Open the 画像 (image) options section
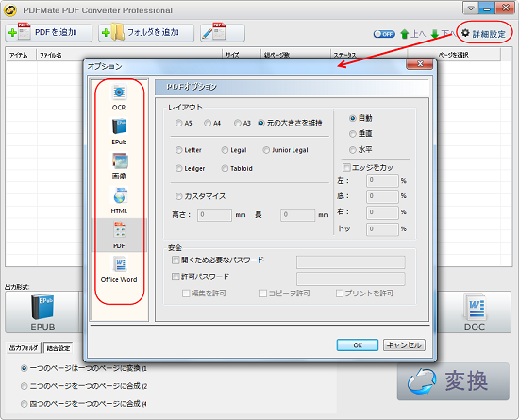 pyautogui.click(x=119, y=166)
